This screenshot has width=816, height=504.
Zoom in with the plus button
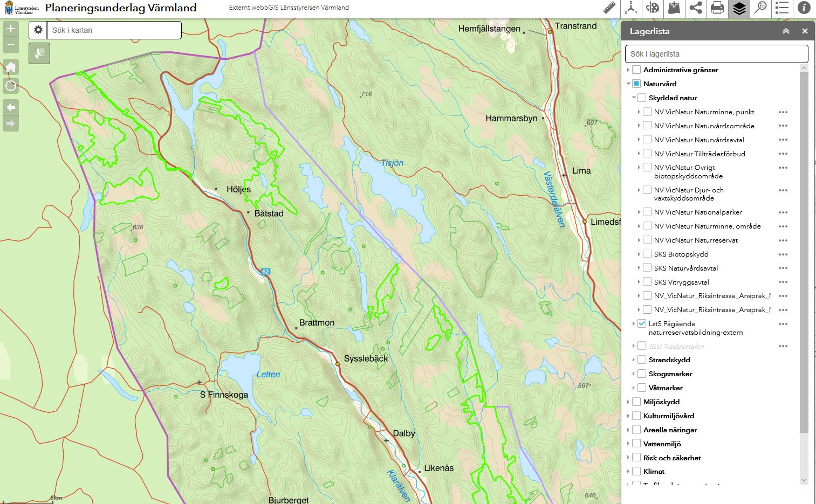click(11, 29)
